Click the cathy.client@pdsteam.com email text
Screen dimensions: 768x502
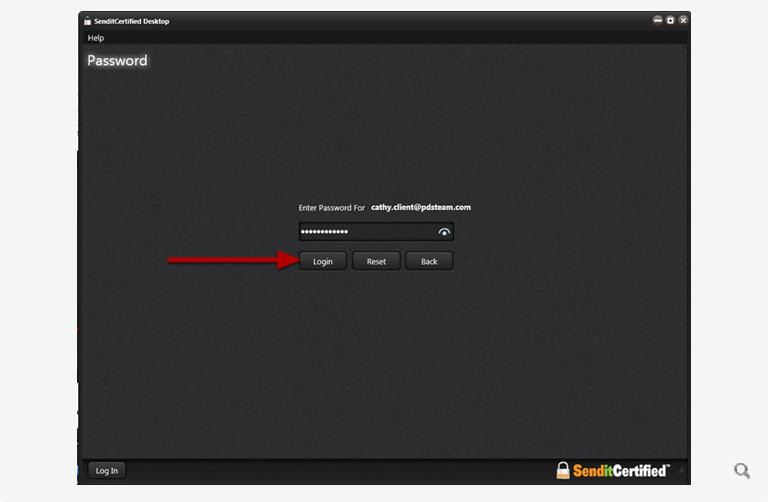420,208
